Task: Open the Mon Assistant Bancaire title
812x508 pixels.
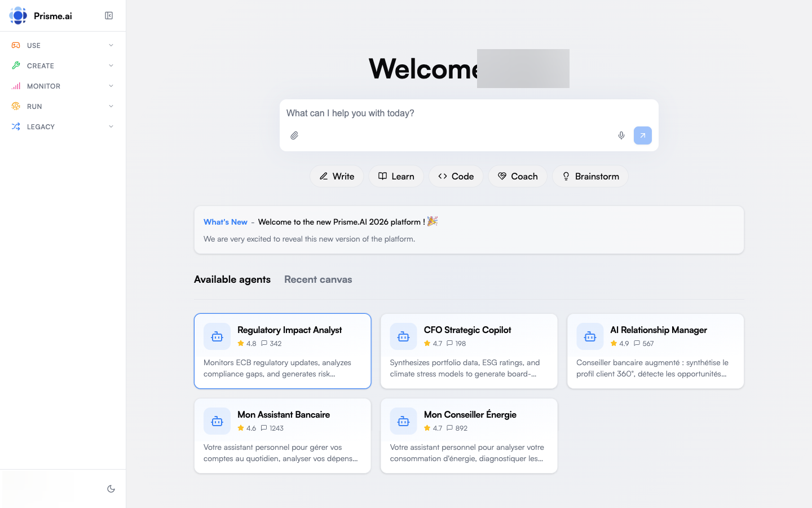Action: 284,414
